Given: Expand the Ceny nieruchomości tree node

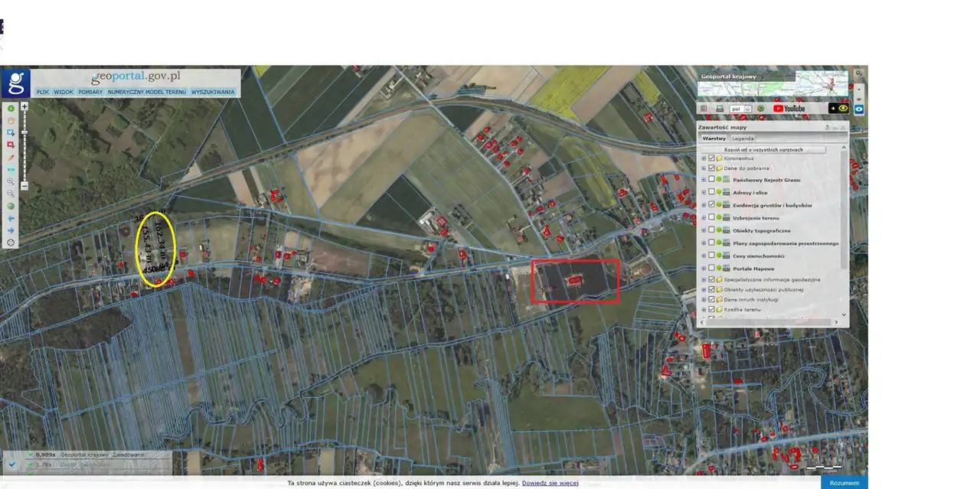Looking at the screenshot, I should tap(703, 256).
